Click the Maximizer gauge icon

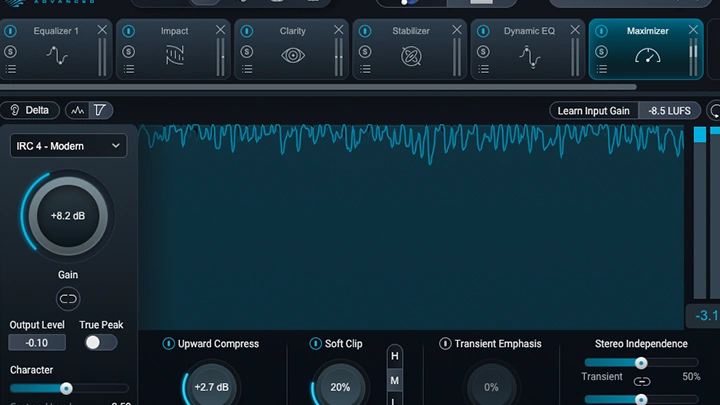pyautogui.click(x=647, y=57)
